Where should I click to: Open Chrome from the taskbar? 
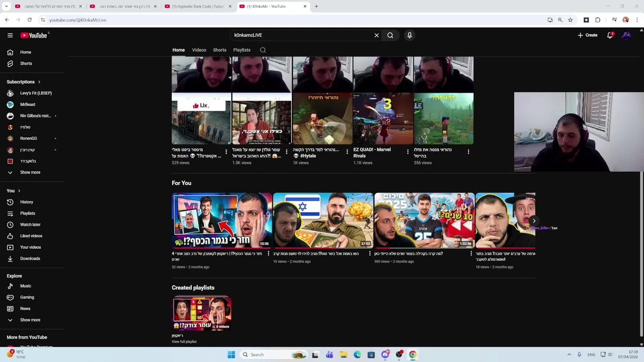point(413,354)
